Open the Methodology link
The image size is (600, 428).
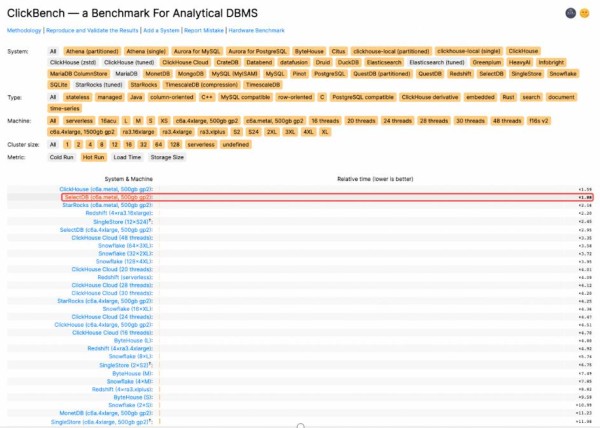coord(25,31)
